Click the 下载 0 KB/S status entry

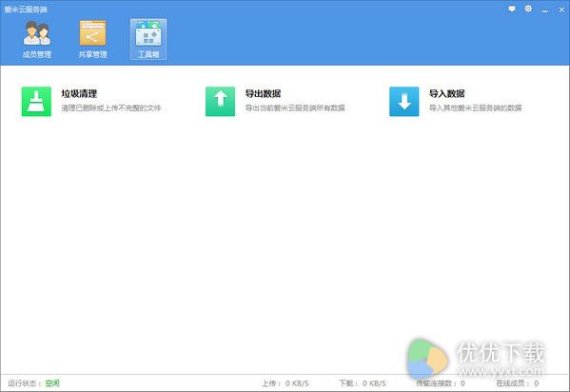(363, 382)
